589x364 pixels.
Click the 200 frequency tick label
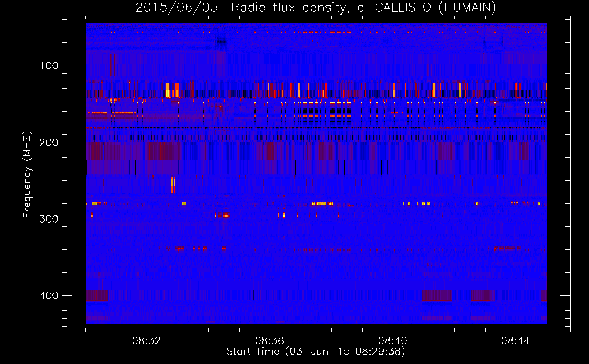click(x=49, y=142)
